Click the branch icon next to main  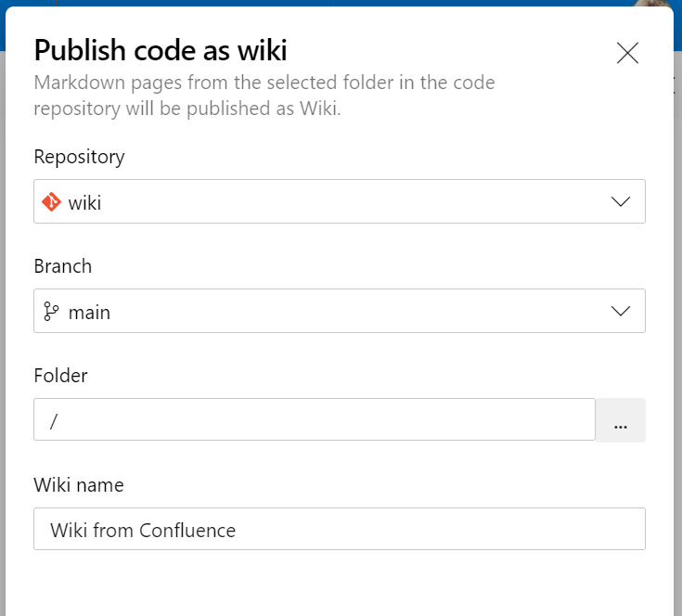[x=51, y=312]
